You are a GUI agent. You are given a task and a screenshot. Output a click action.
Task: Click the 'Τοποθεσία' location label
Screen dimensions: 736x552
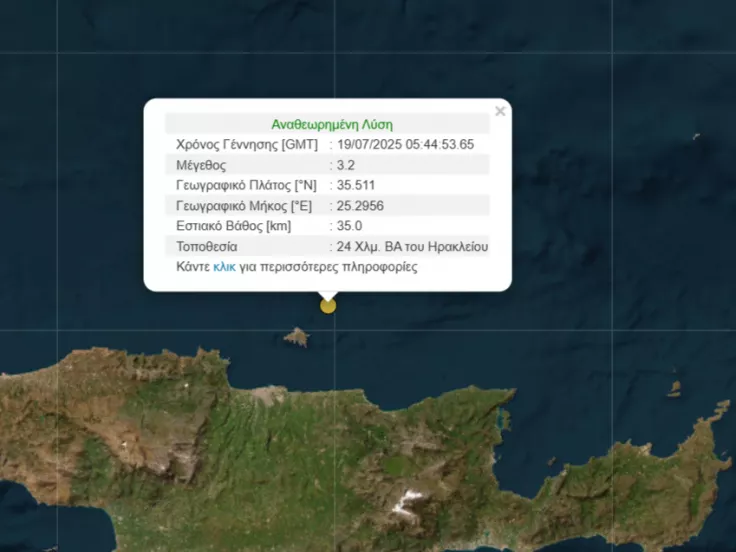pos(207,246)
